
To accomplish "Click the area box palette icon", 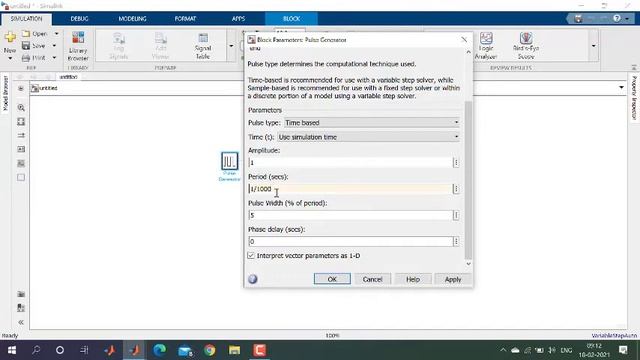I will click(x=21, y=177).
